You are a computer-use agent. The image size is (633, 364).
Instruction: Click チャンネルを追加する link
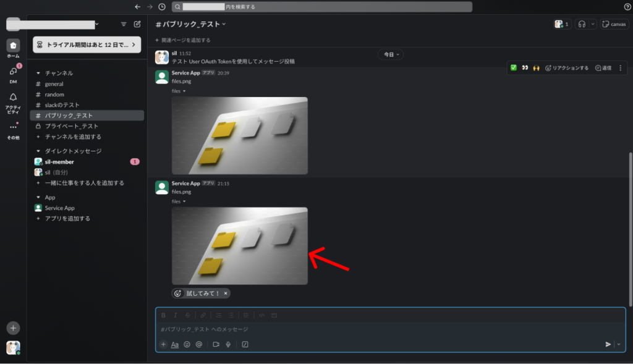(73, 137)
